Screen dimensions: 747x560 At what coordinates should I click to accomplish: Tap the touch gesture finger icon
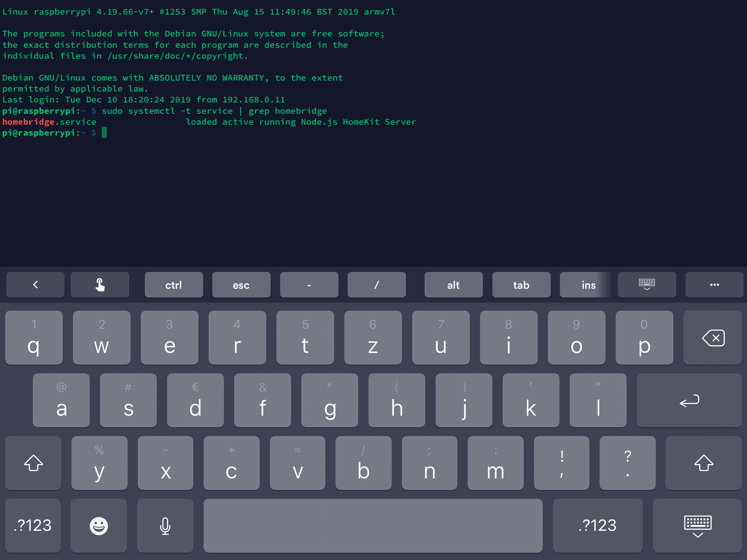[x=100, y=285]
